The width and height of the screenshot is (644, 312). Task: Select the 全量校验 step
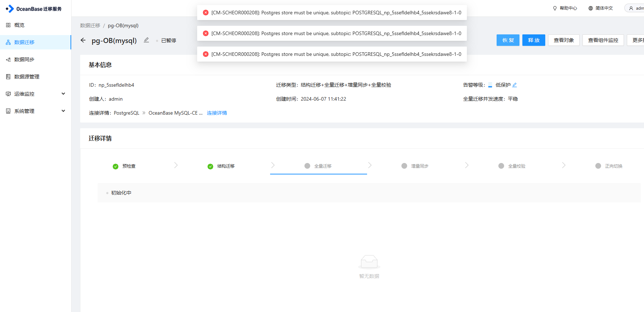(x=512, y=166)
